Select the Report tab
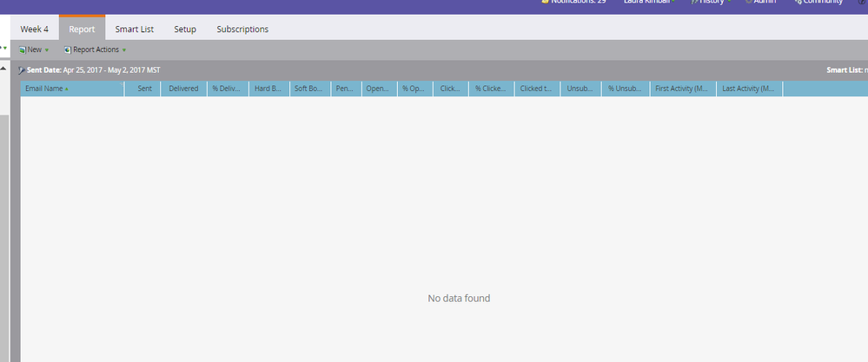868x362 pixels. click(x=82, y=30)
